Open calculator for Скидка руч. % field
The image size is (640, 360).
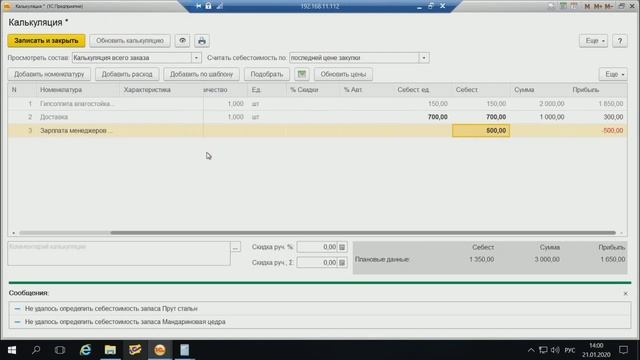coord(342,247)
